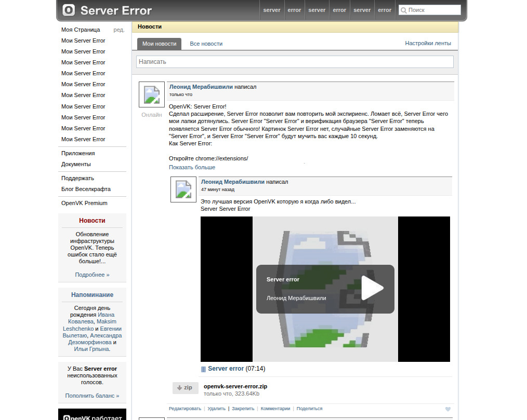Click the 'только что' post timestamp
527x420 pixels.
(x=180, y=94)
